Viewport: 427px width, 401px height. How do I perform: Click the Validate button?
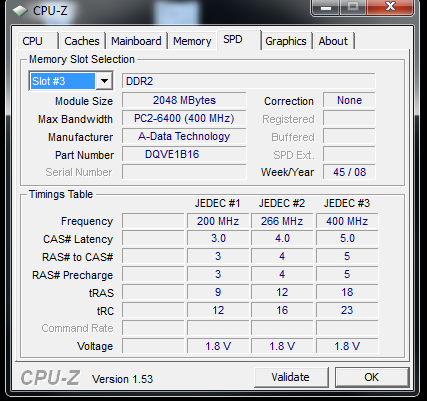290,377
